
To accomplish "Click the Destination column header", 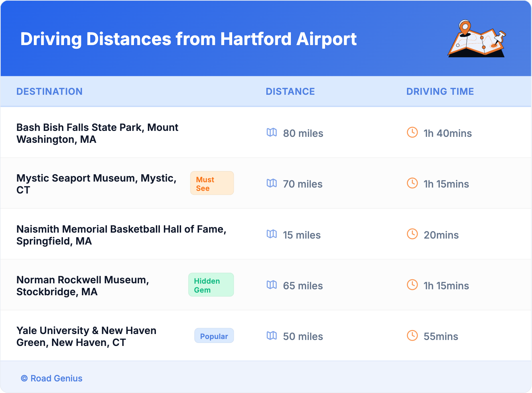I will point(49,91).
